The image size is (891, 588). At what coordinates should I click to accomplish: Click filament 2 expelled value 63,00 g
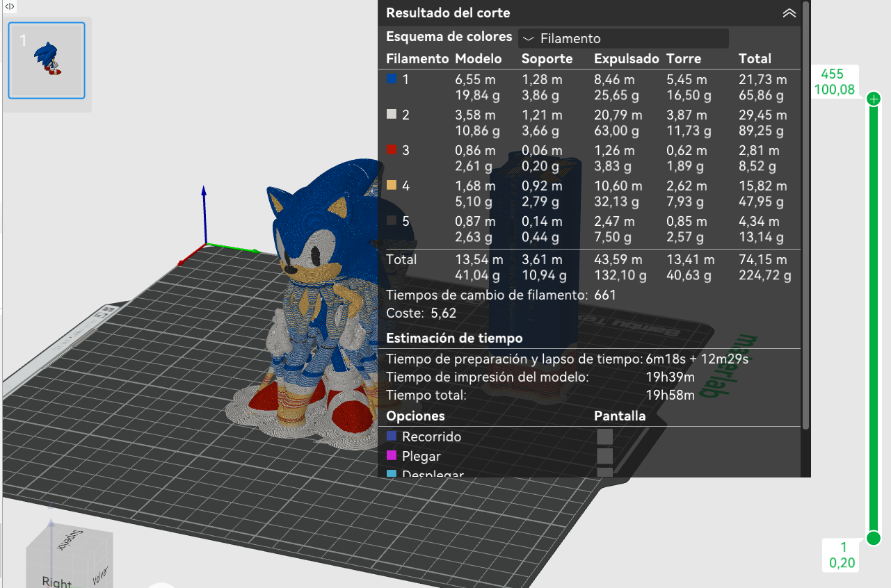tap(616, 131)
